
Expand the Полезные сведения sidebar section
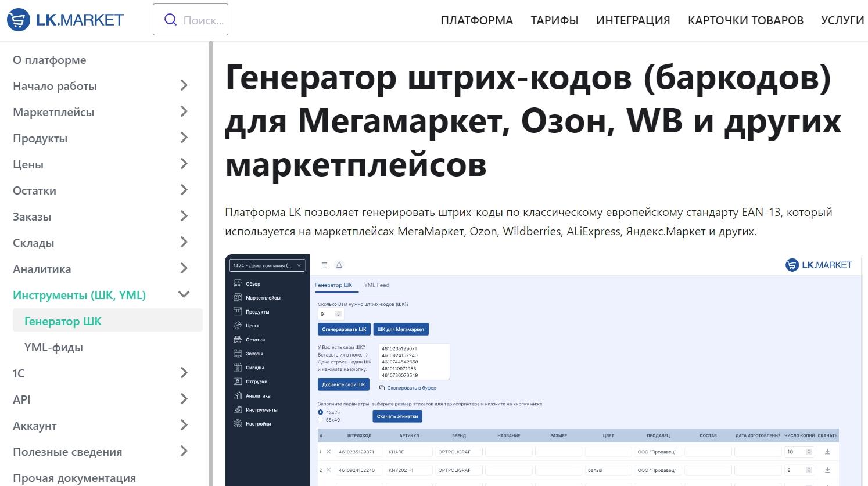click(x=184, y=451)
